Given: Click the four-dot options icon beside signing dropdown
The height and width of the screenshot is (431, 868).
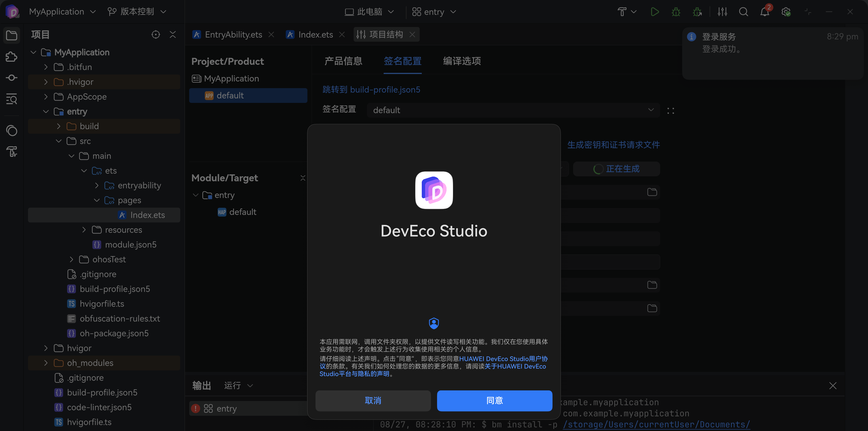Looking at the screenshot, I should click(x=670, y=111).
